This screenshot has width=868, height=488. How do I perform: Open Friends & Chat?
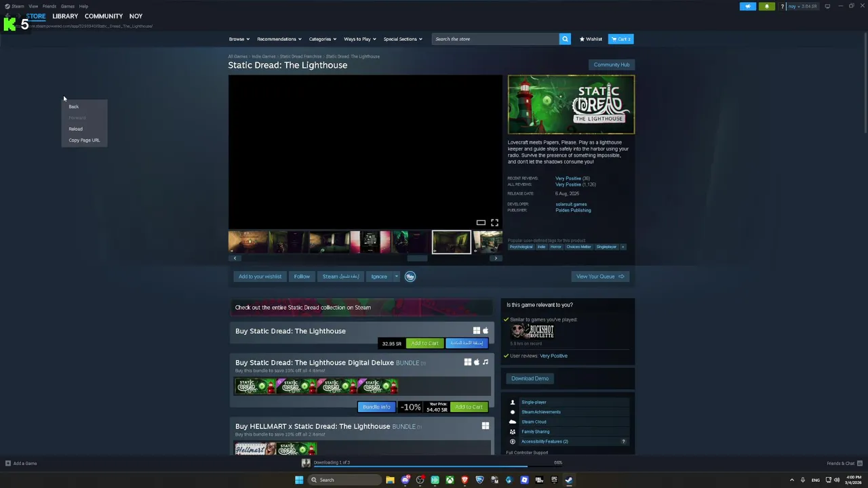pos(845,464)
